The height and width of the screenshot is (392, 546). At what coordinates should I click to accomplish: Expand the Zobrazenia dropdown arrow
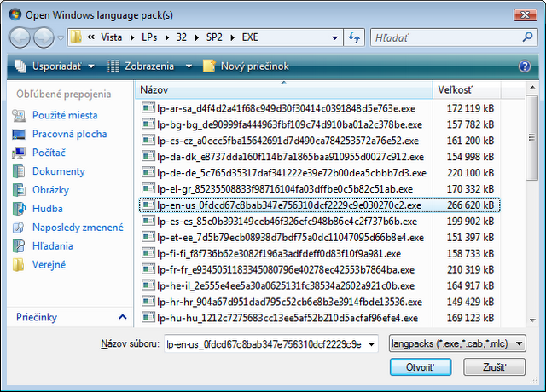(189, 66)
